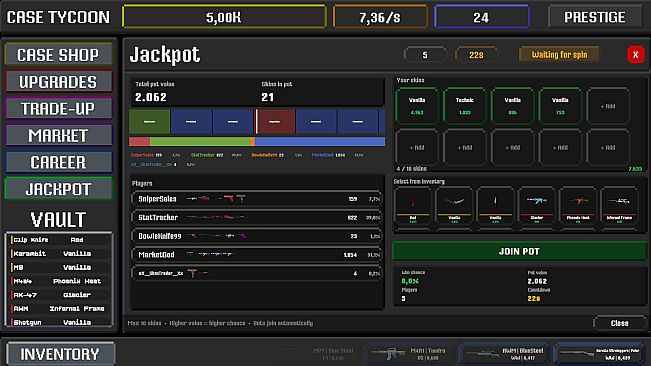This screenshot has width=651, height=366.
Task: Open the Trade-Up page
Action: [x=58, y=109]
